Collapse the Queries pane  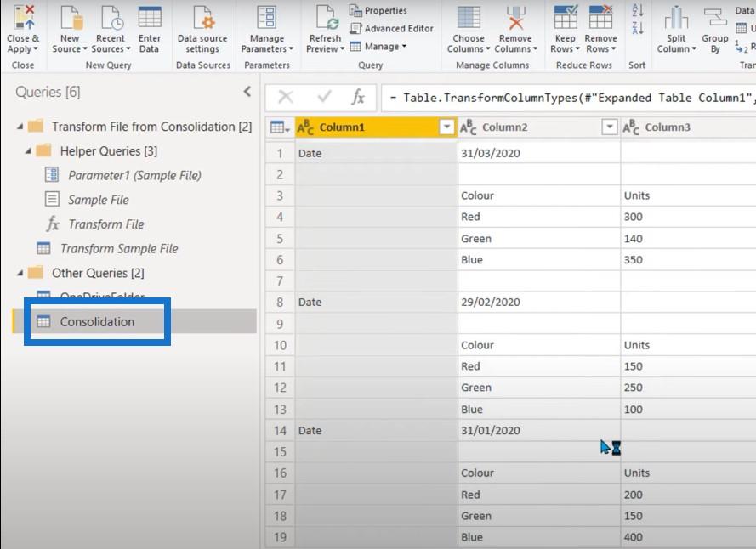(247, 92)
